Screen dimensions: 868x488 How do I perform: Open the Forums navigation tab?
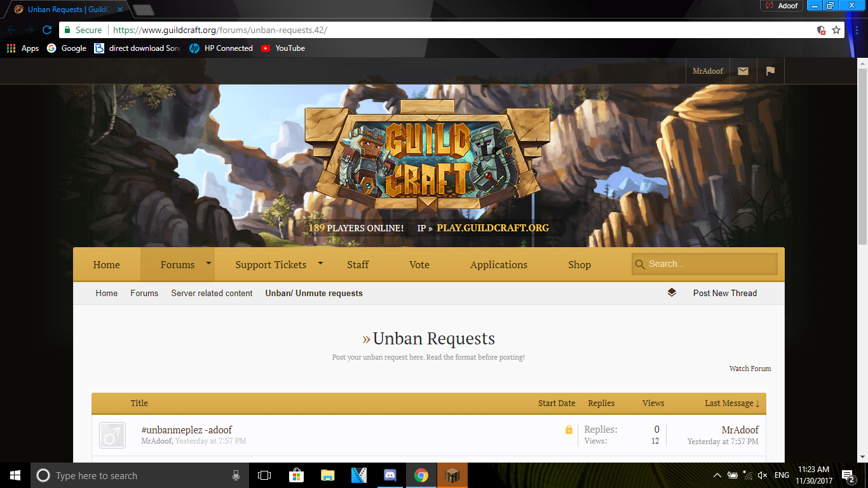click(x=177, y=265)
